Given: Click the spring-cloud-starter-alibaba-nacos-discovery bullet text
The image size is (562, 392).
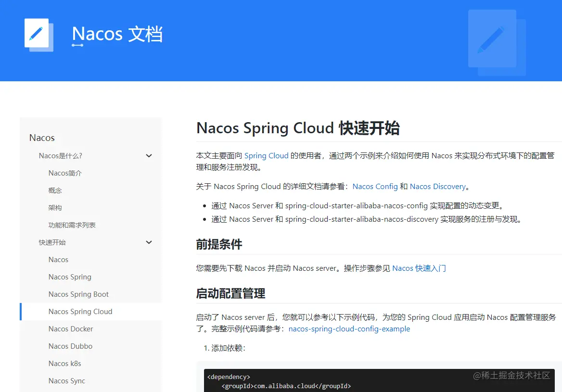Looking at the screenshot, I should click(x=366, y=219).
